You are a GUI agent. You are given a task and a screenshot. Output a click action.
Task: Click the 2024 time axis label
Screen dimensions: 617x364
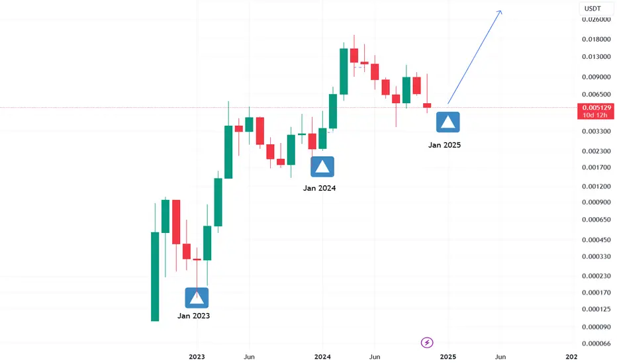click(x=322, y=357)
